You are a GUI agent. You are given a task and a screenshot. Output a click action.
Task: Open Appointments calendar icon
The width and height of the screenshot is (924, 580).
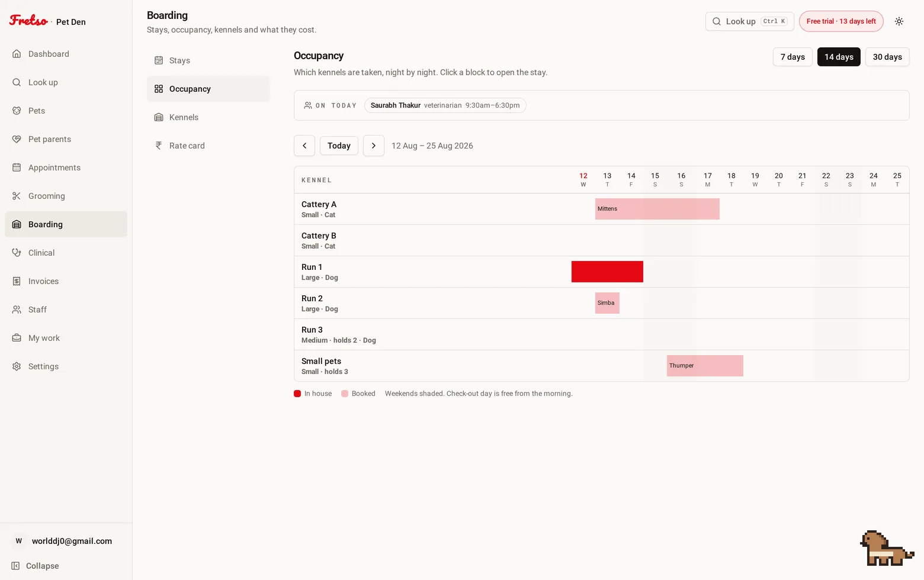click(x=17, y=167)
